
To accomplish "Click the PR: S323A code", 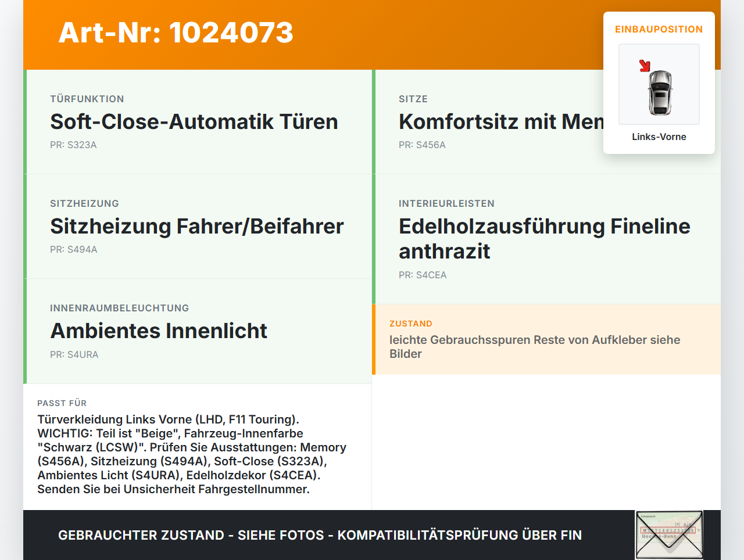I will pyautogui.click(x=73, y=145).
